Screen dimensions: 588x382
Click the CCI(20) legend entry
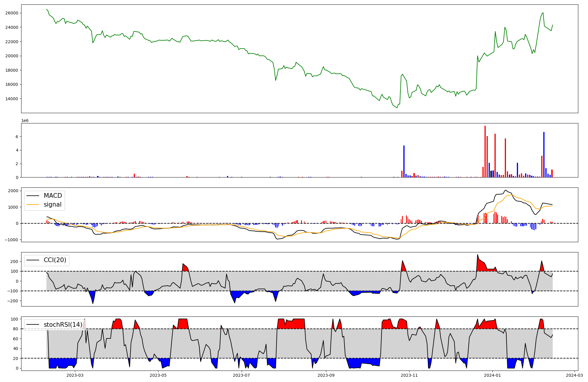pos(55,260)
